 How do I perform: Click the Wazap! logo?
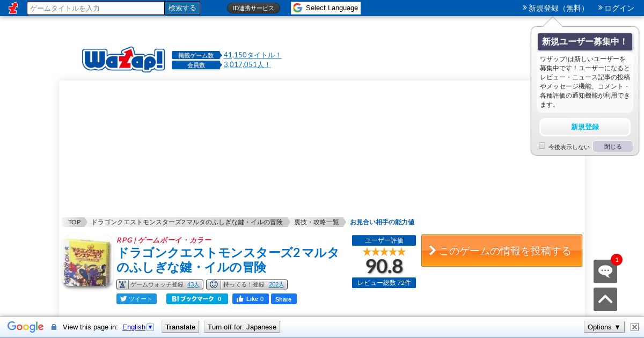pos(123,60)
